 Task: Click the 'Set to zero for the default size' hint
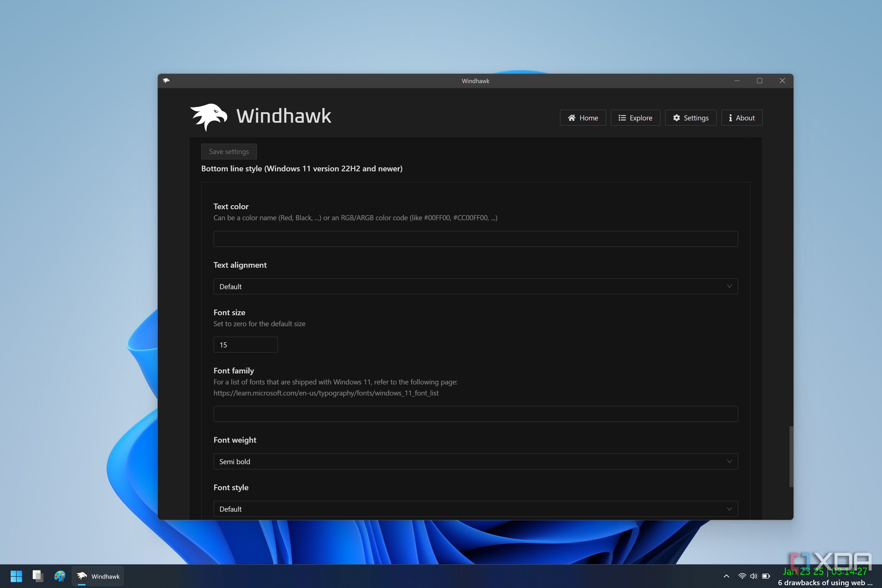tap(260, 324)
